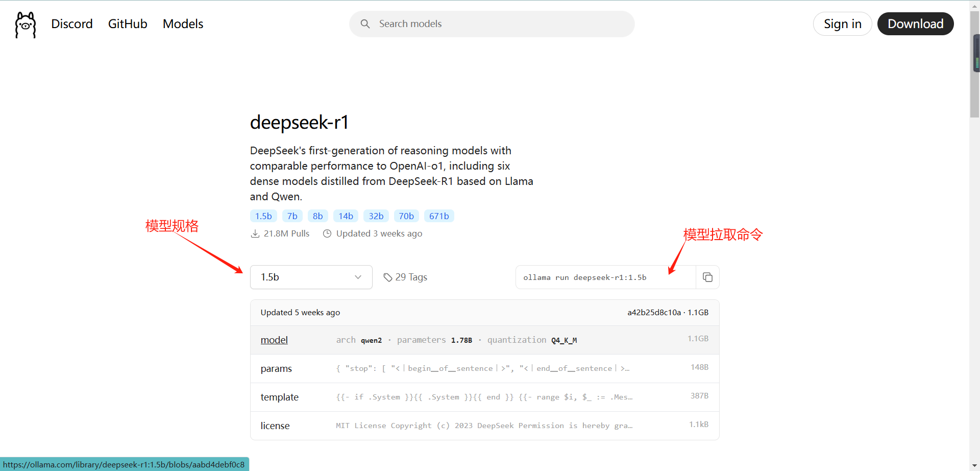Open the GitHub link
Viewport: 980px width, 471px height.
pos(128,24)
